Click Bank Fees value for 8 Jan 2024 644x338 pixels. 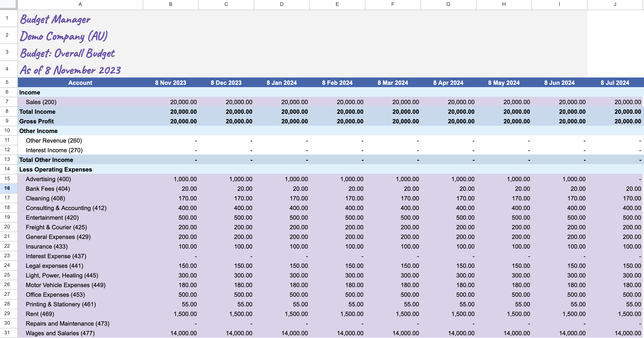[x=282, y=189]
